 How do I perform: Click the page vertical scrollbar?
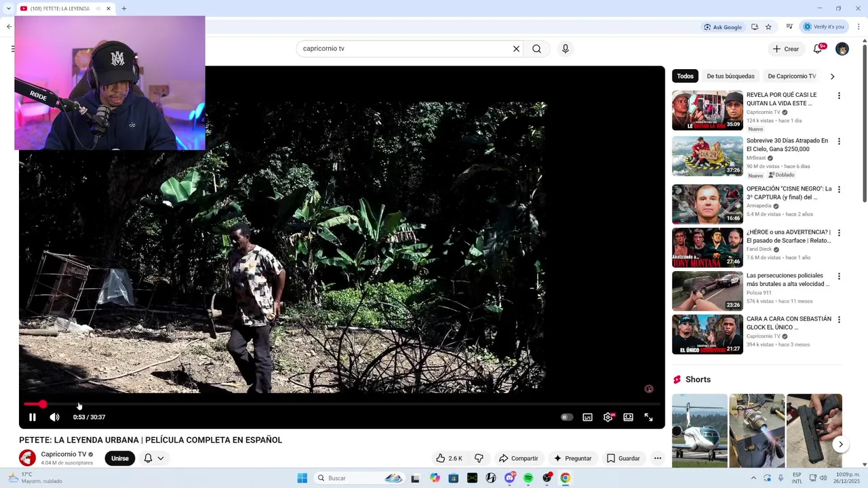pyautogui.click(x=865, y=122)
